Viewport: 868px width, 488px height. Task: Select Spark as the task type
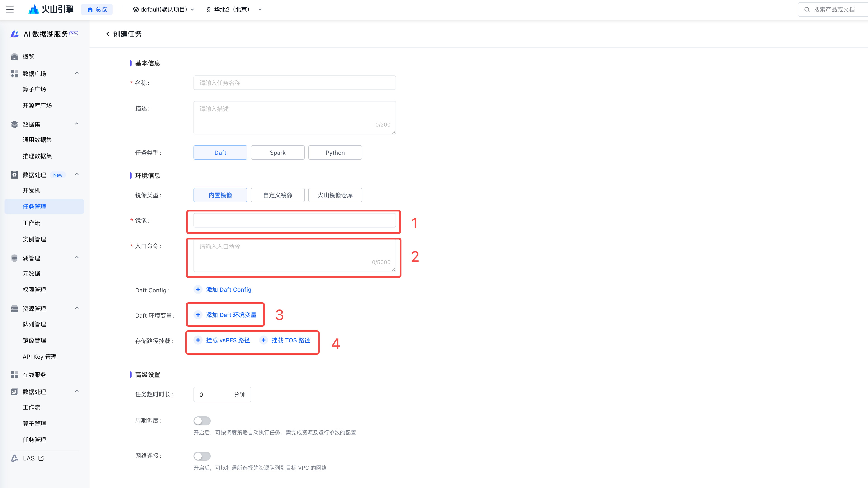[277, 152]
